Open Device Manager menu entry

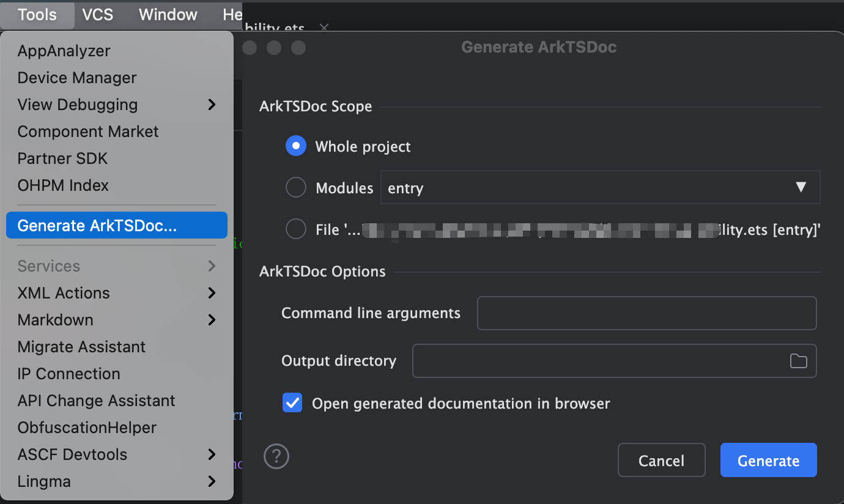[117, 78]
